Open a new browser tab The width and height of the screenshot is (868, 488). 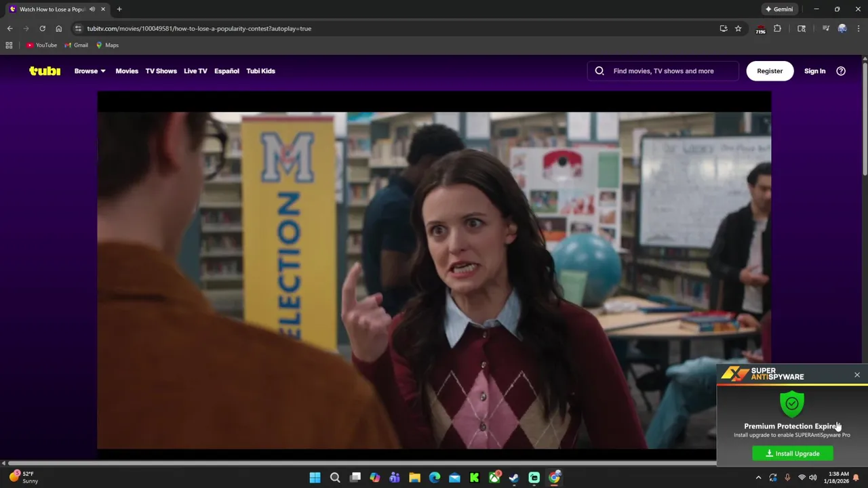(119, 9)
